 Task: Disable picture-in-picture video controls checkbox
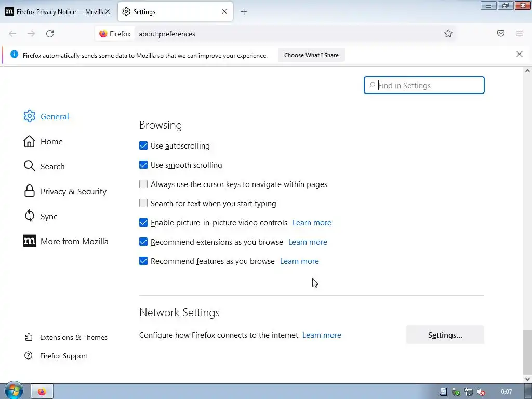(x=143, y=222)
